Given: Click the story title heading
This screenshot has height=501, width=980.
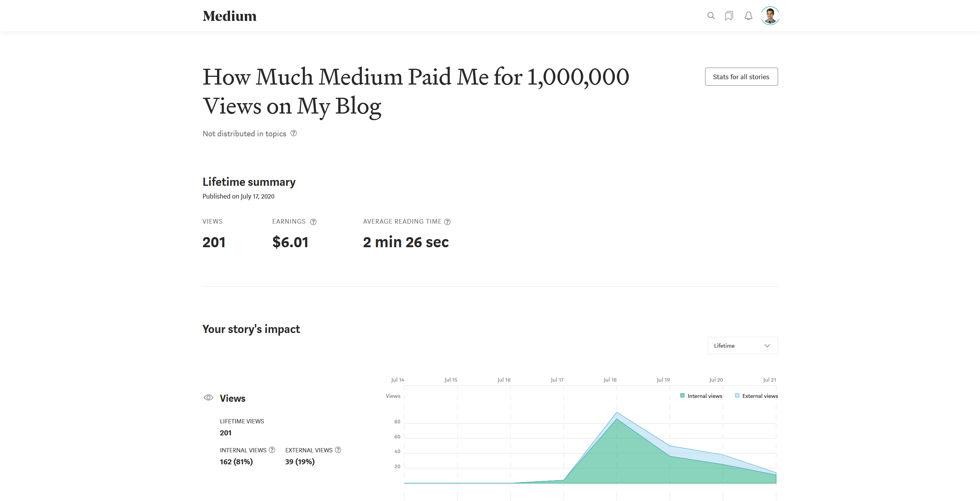Looking at the screenshot, I should [x=416, y=91].
